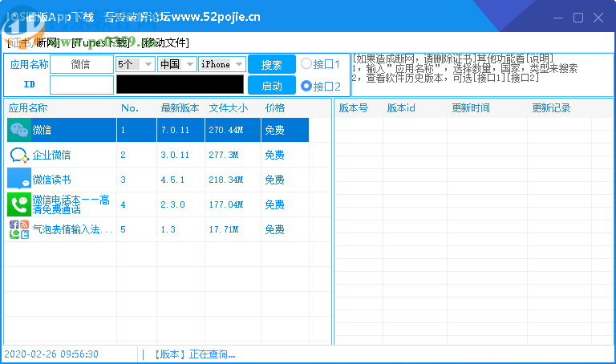Select the 接口2 radio button
616x364 pixels.
pos(306,86)
